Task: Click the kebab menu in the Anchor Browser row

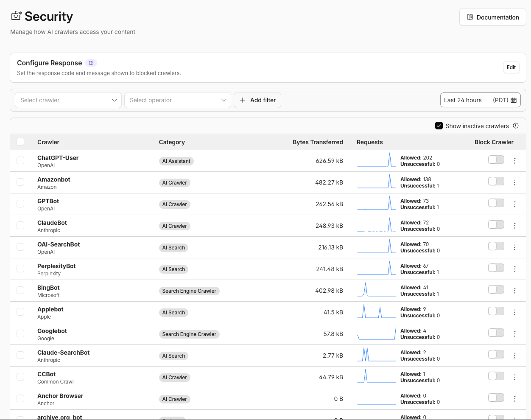Action: click(515, 399)
